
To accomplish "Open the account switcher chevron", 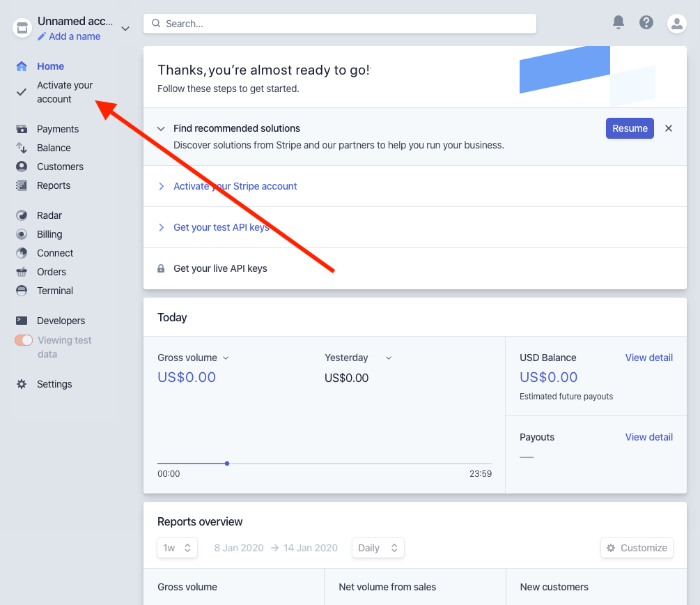I will coord(125,29).
